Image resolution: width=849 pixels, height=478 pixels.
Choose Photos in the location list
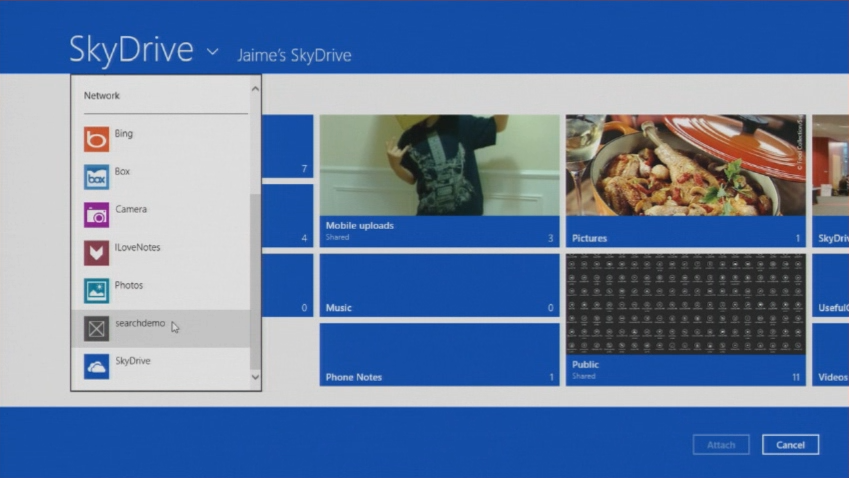(161, 291)
